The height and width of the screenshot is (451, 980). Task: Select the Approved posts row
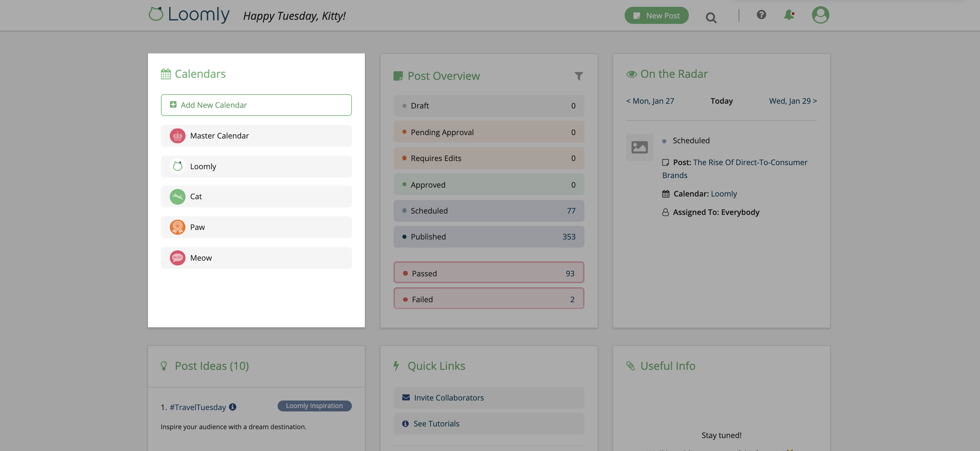[x=489, y=185]
